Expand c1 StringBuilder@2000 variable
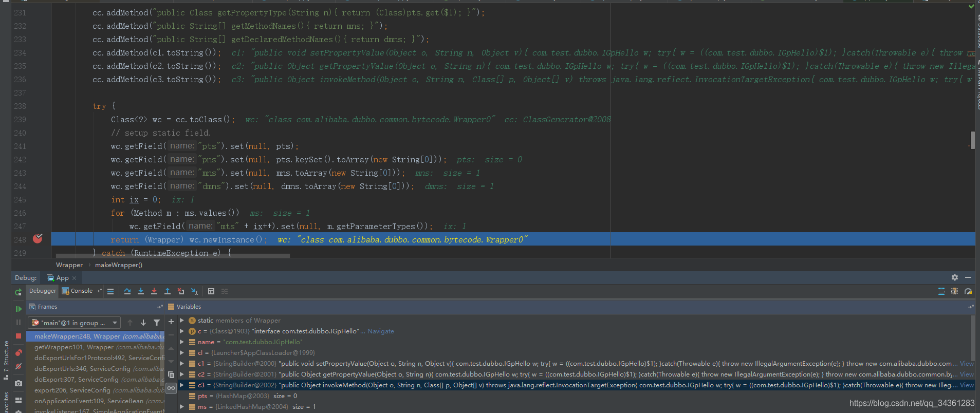Image resolution: width=980 pixels, height=413 pixels. click(x=181, y=363)
